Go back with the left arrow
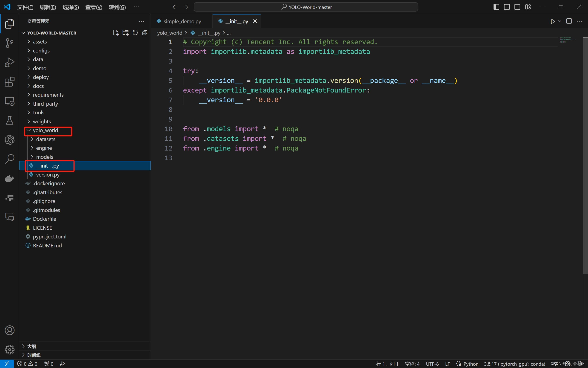 [x=175, y=7]
